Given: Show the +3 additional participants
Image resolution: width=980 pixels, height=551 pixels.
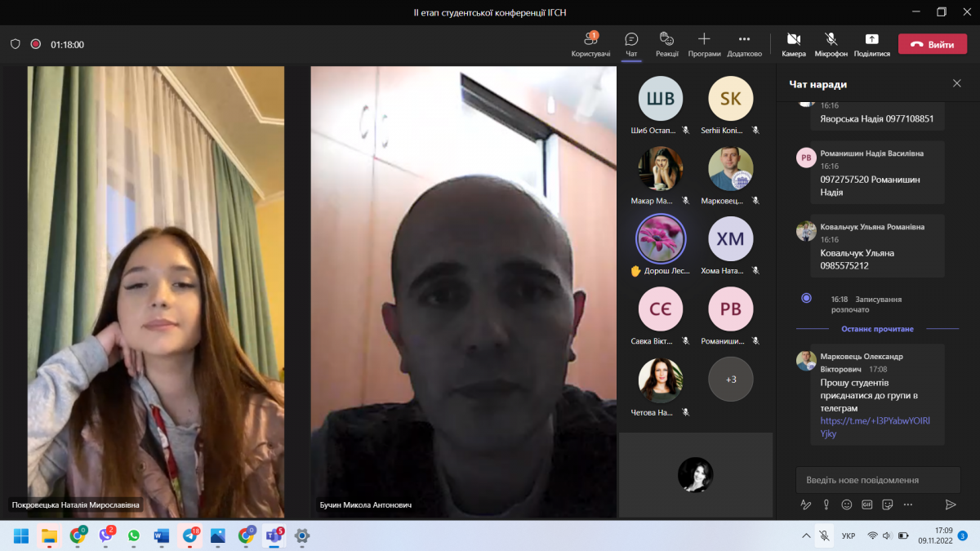Looking at the screenshot, I should [x=730, y=379].
